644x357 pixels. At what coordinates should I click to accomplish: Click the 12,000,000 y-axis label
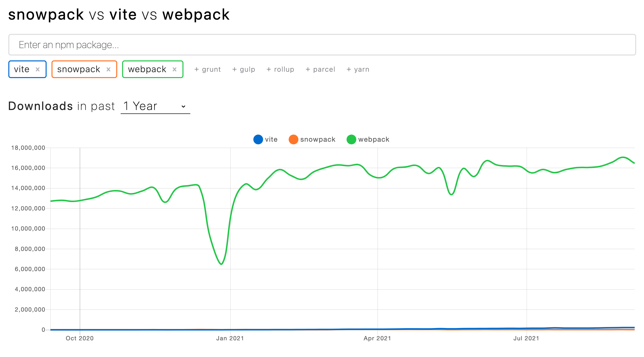point(28,208)
